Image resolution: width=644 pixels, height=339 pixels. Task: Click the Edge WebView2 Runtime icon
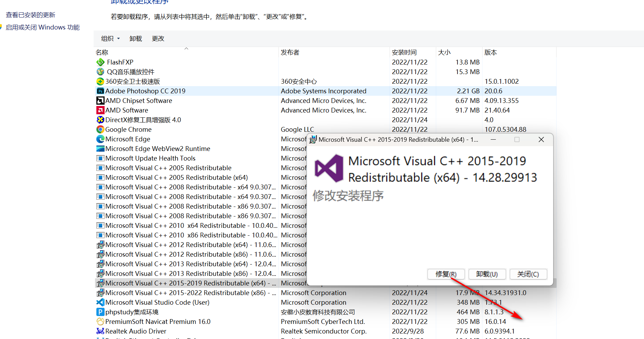pos(100,149)
